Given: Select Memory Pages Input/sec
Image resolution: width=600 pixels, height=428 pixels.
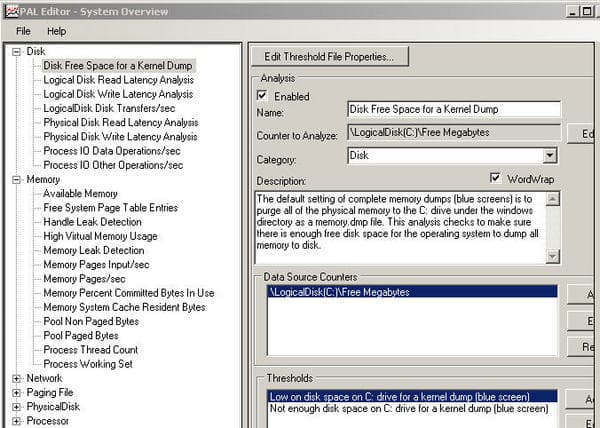Looking at the screenshot, I should click(x=96, y=265).
